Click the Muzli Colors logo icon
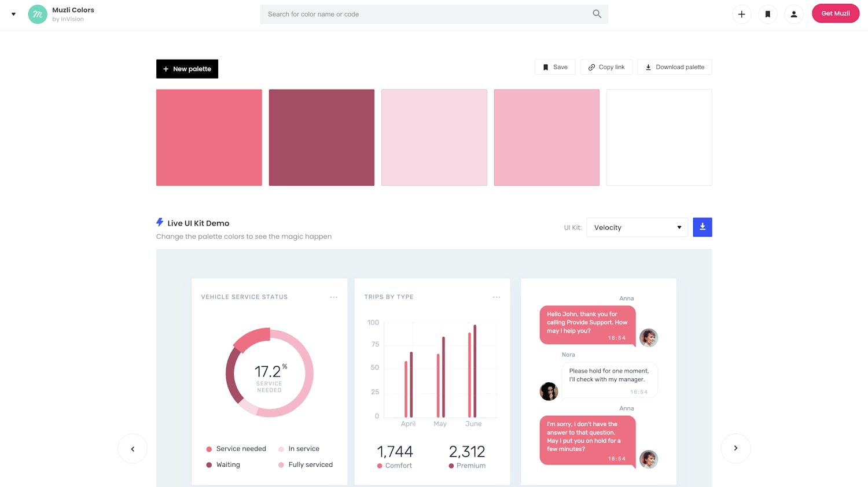Viewport: 868px width, 487px height. (38, 14)
